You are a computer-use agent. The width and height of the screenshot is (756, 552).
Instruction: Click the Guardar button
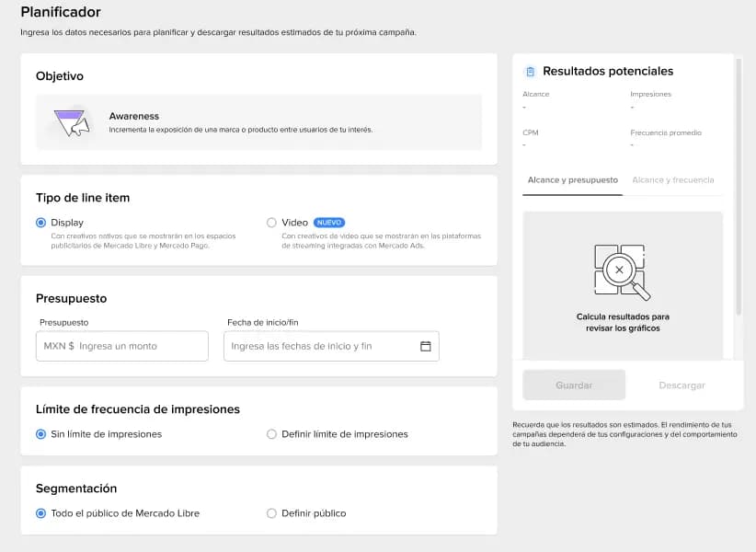click(574, 385)
